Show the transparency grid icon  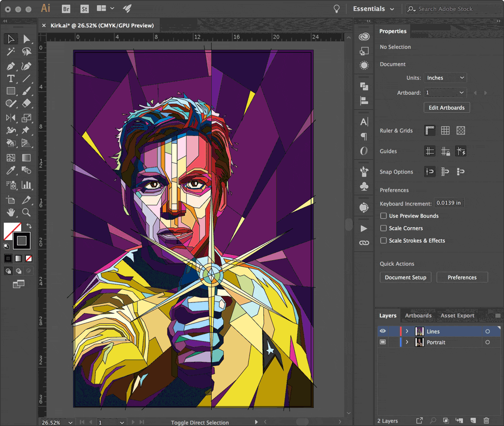461,131
